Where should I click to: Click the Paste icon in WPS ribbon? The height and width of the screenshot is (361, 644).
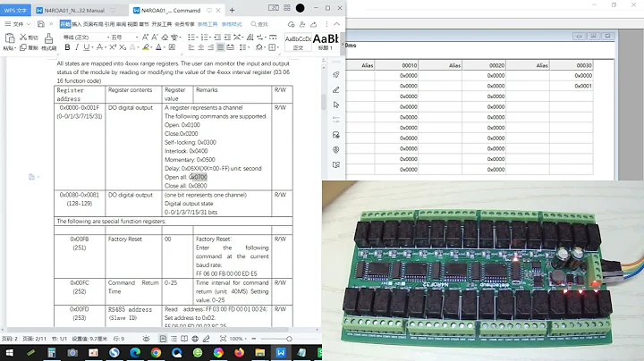click(10, 38)
